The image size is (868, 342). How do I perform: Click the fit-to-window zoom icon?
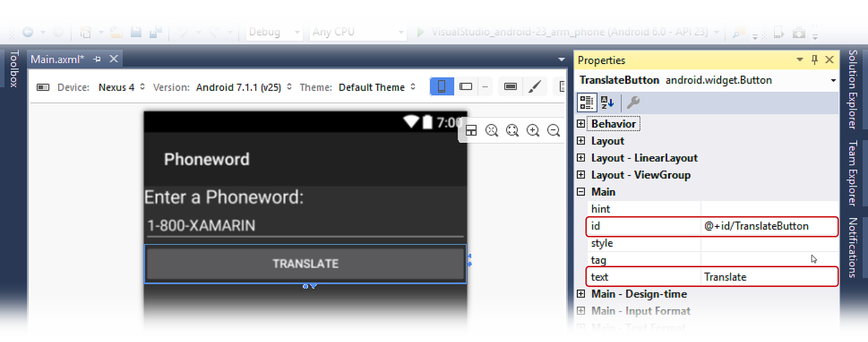[512, 131]
